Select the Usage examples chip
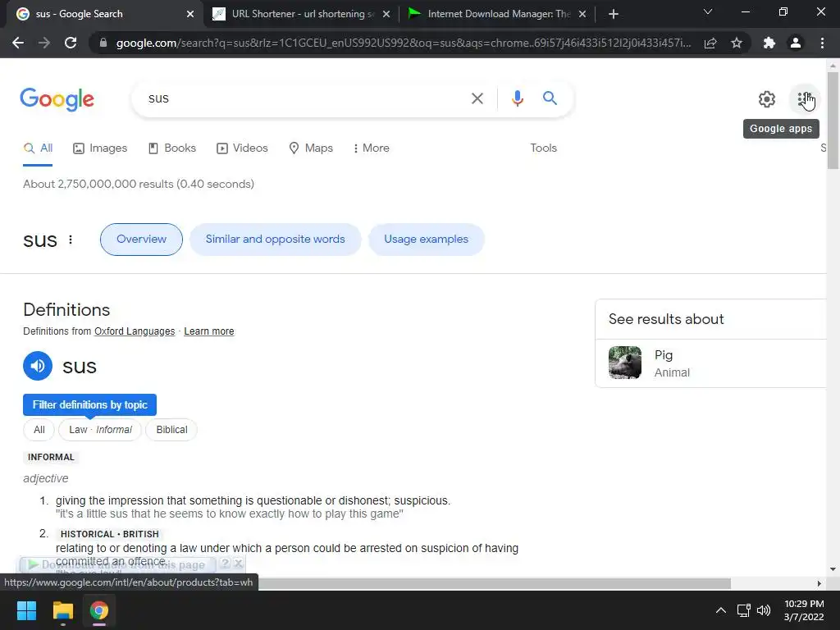This screenshot has width=840, height=630. [426, 240]
